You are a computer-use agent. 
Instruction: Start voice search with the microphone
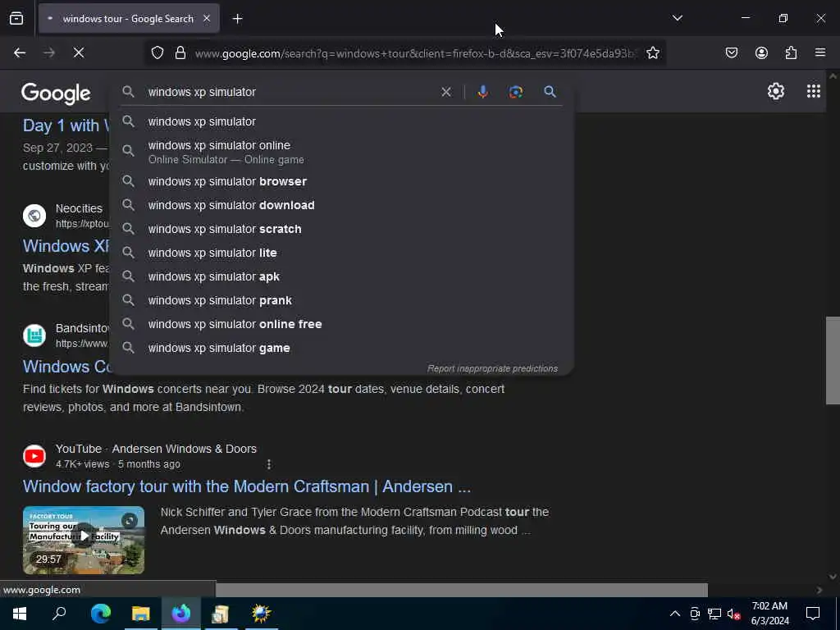482,92
